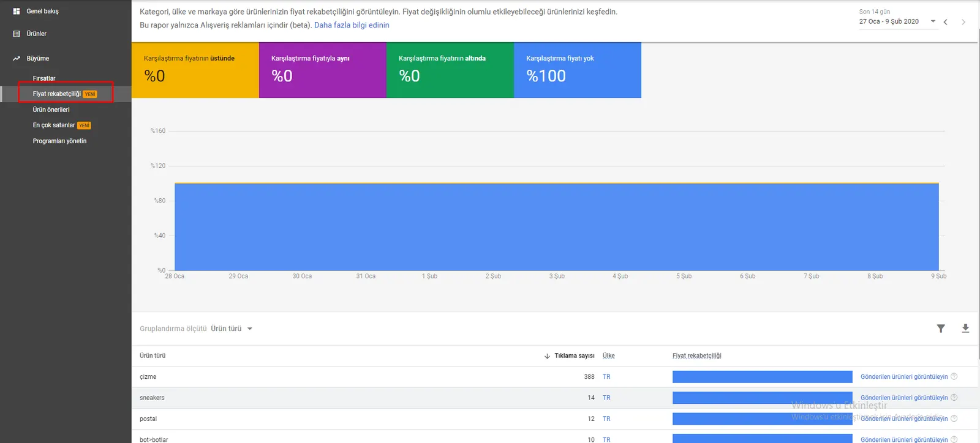
Task: Click the 388 click count cell
Action: tap(589, 377)
